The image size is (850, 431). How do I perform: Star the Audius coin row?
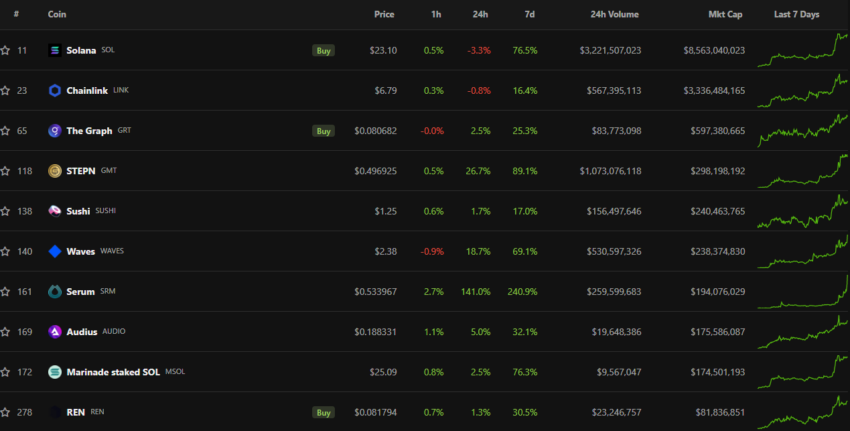point(5,332)
